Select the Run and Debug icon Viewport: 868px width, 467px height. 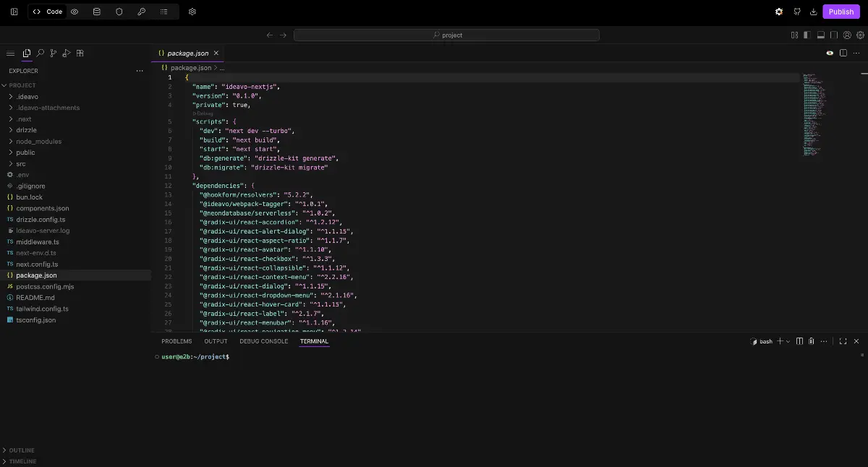tap(67, 53)
